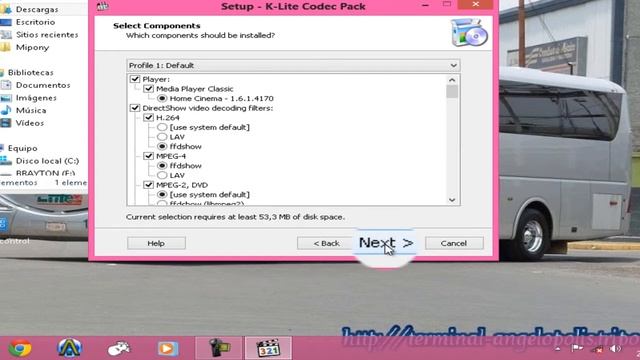Minimize the Setup window
Image resolution: width=640 pixels, height=360 pixels.
coord(425,5)
